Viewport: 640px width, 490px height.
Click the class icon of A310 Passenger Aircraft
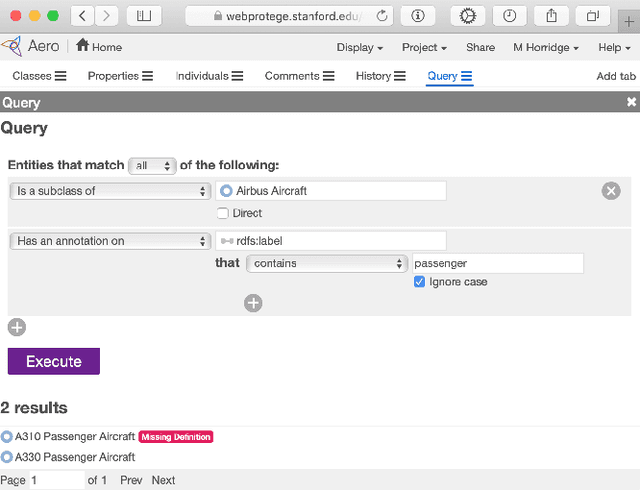(x=7, y=437)
